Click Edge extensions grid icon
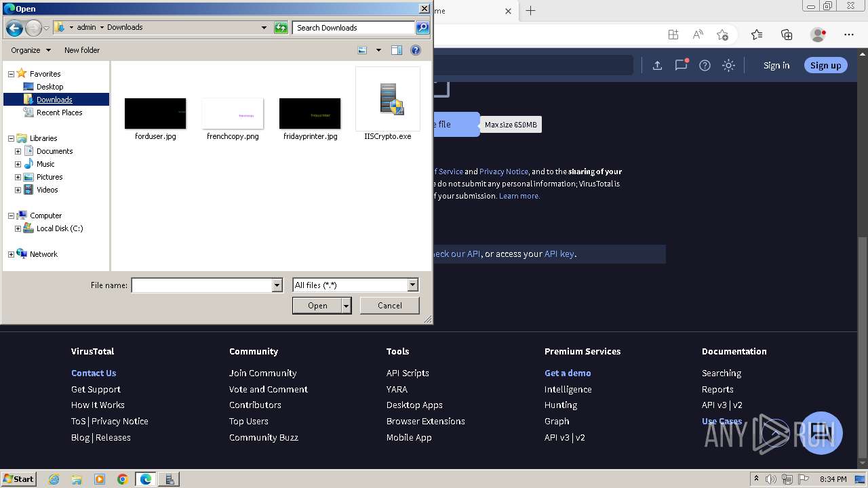868x488 pixels. [x=673, y=35]
